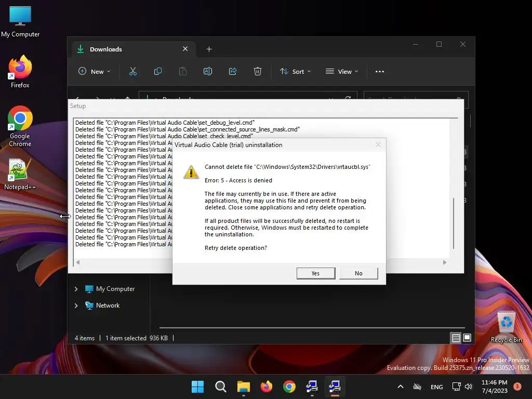Expand the My Computer tree node

pyautogui.click(x=76, y=289)
